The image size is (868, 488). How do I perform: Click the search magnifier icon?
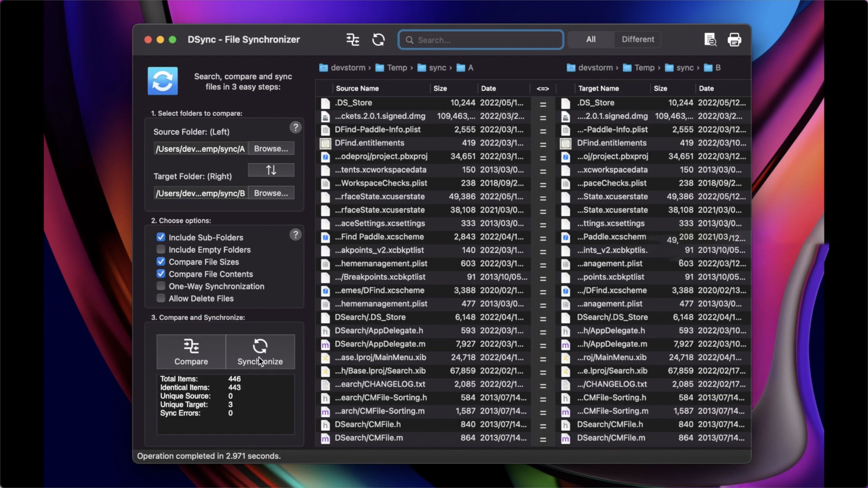click(409, 40)
